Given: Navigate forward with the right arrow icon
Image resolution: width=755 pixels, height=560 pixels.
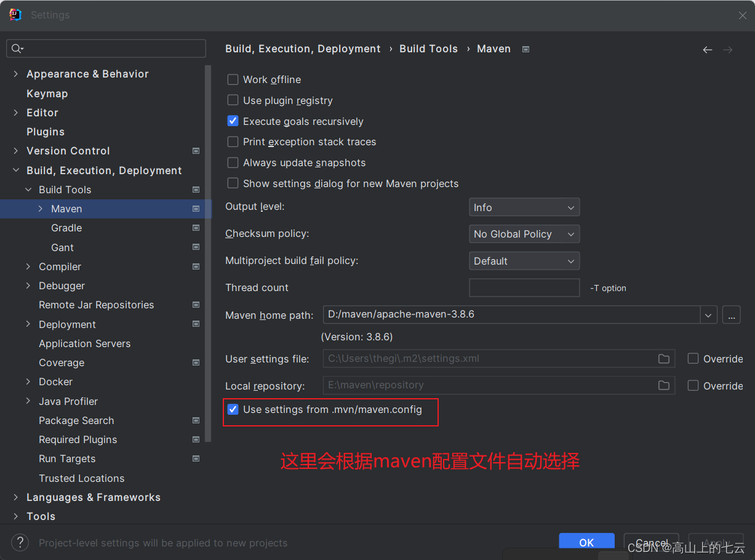Looking at the screenshot, I should 728,50.
